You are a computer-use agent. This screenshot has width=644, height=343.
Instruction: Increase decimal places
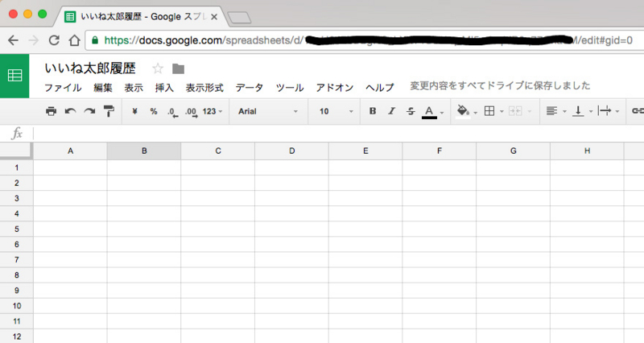(x=192, y=112)
